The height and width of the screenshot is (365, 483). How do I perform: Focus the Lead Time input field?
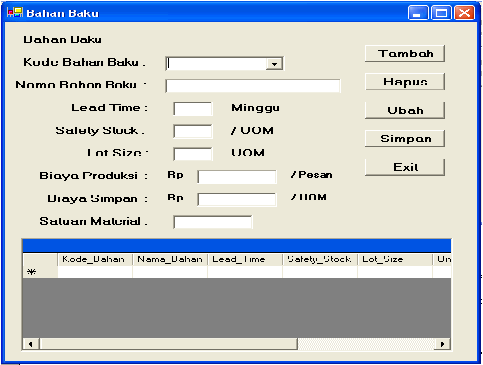click(x=193, y=109)
